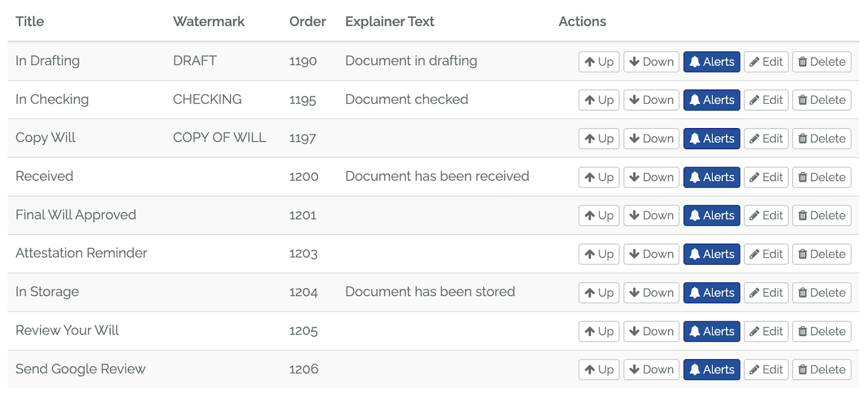This screenshot has width=868, height=402.
Task: Open Alerts for In Storage
Action: coord(711,292)
